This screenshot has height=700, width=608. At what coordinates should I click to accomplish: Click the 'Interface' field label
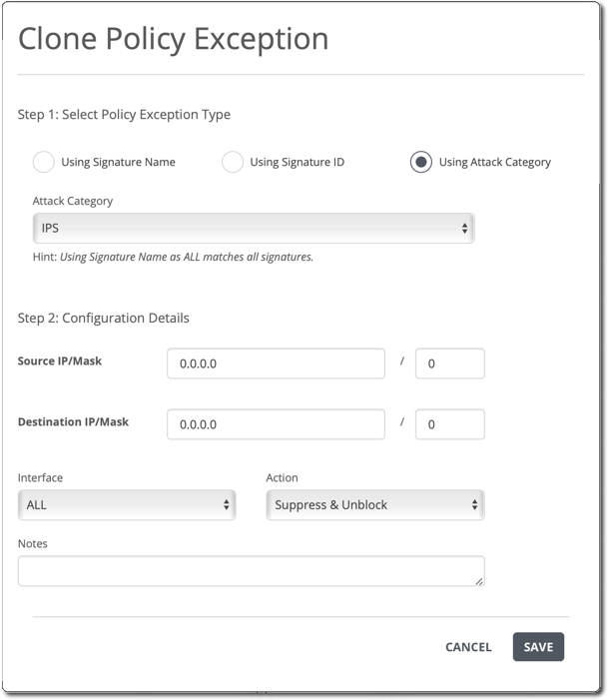coord(40,477)
